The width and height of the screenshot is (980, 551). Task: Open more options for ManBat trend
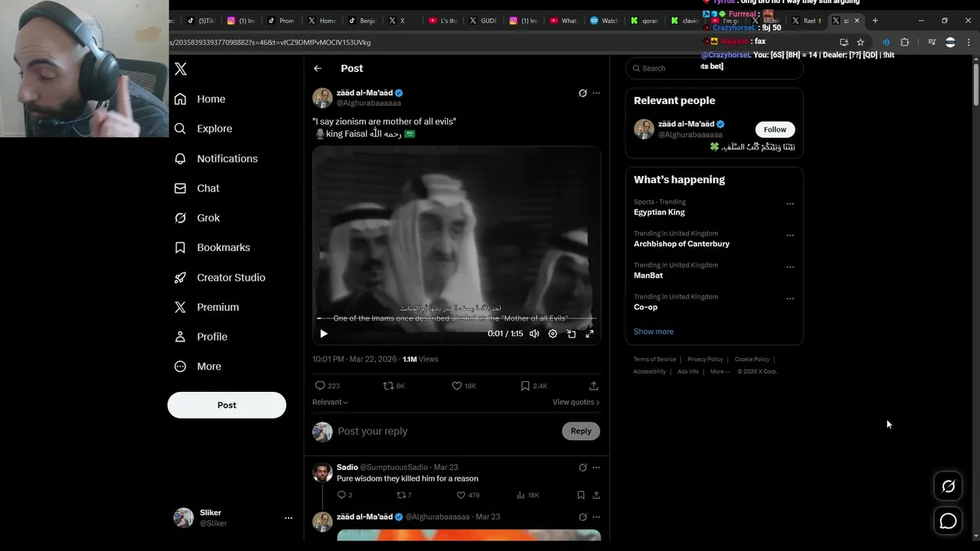click(790, 267)
